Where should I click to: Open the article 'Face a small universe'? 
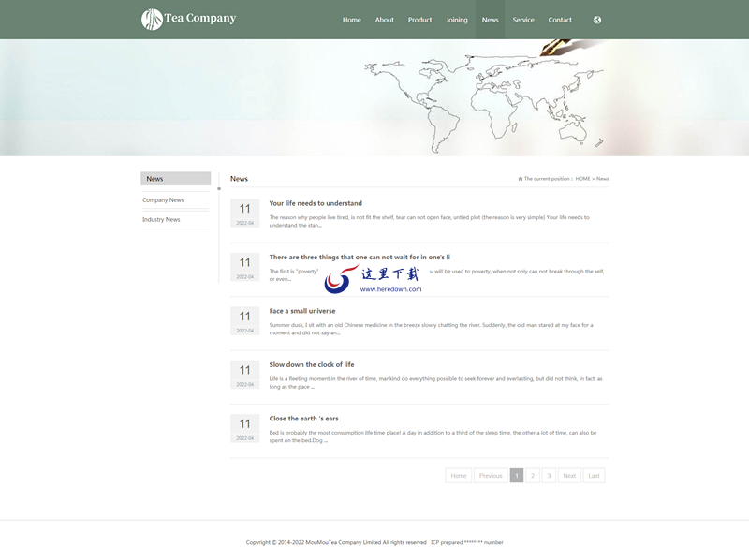tap(303, 310)
